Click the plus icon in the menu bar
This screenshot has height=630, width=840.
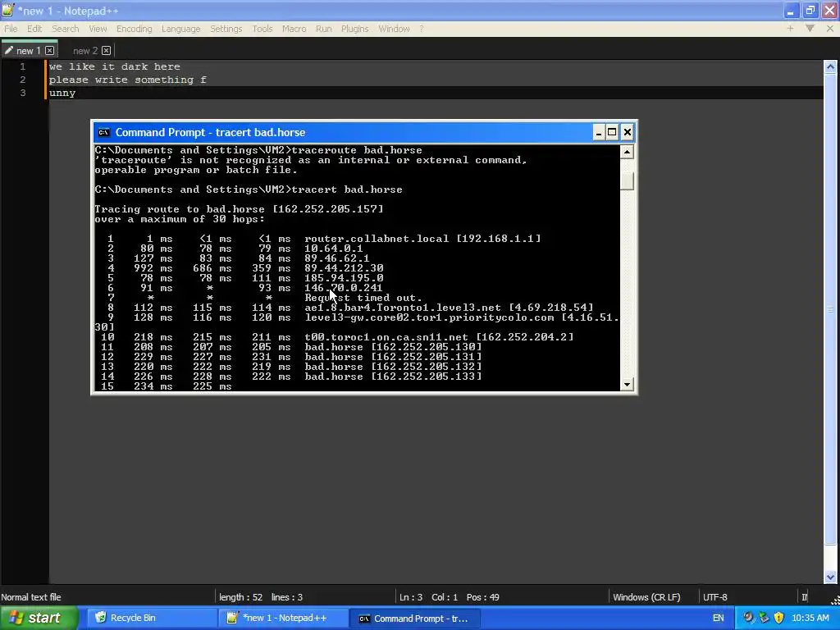coord(790,29)
